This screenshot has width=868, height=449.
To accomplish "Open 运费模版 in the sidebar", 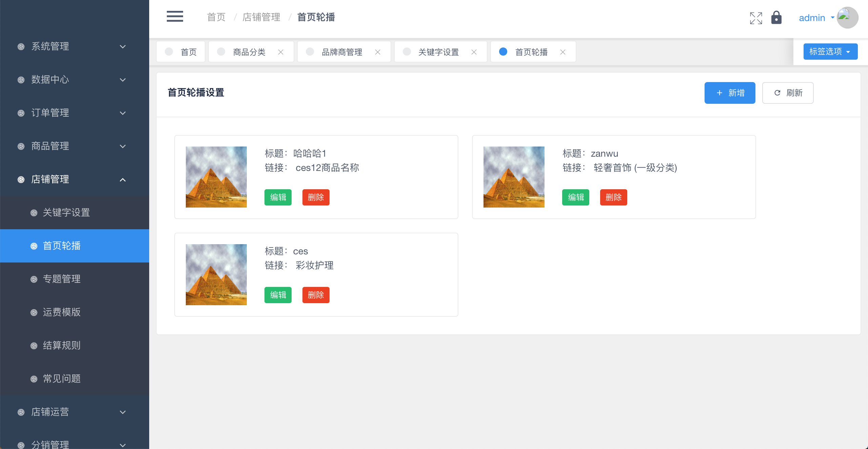I will click(x=62, y=312).
